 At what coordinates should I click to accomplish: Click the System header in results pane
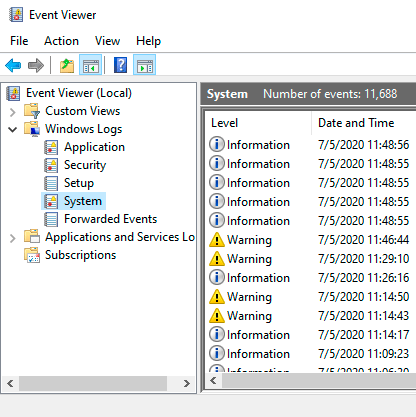click(227, 94)
